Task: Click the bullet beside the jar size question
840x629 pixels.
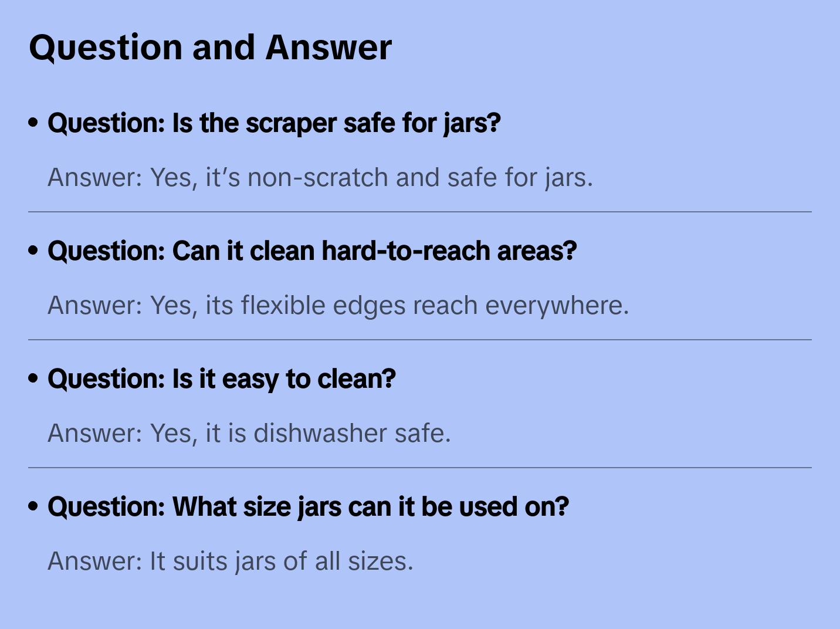Action: click(x=33, y=506)
